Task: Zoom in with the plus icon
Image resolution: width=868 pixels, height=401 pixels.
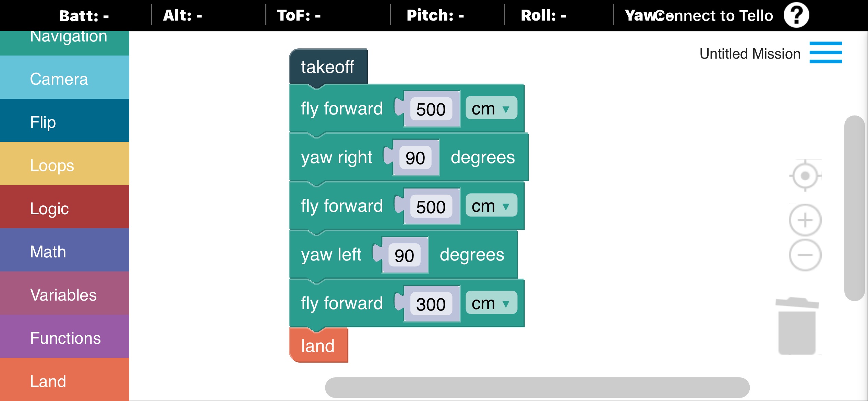Action: tap(805, 220)
